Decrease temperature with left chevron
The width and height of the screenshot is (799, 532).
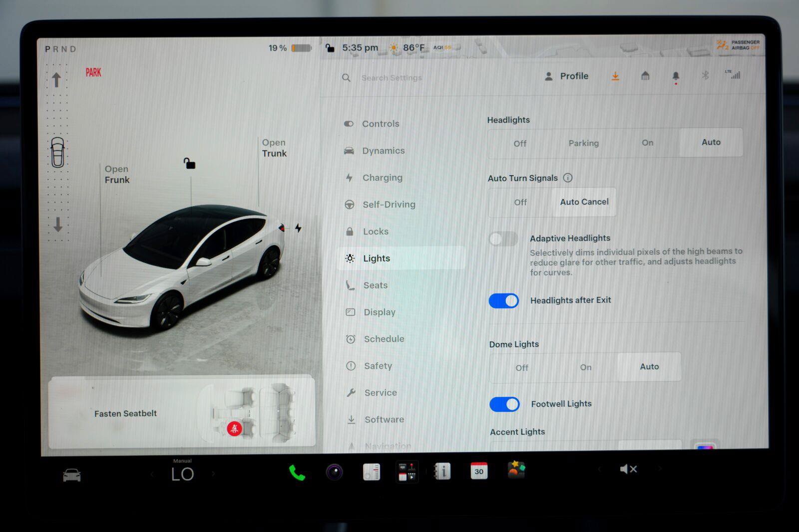click(152, 474)
